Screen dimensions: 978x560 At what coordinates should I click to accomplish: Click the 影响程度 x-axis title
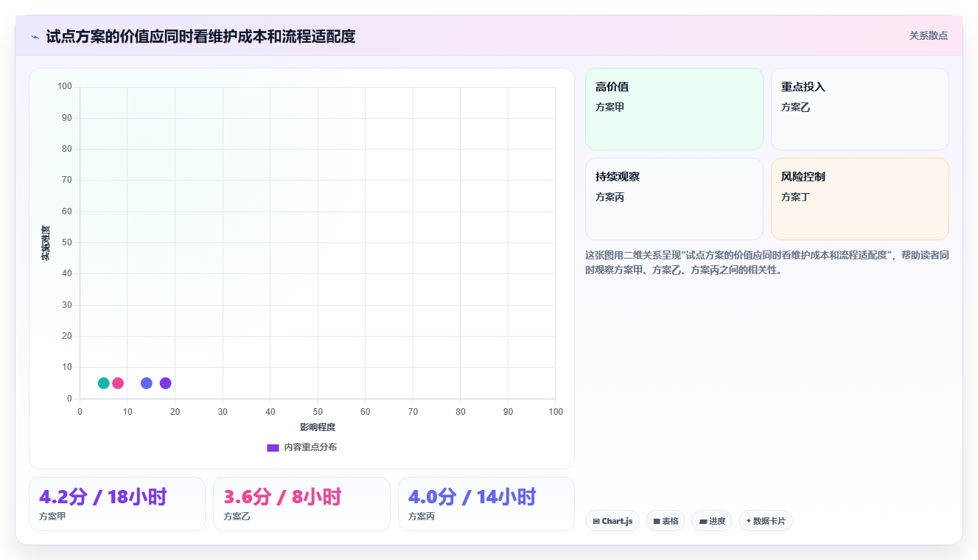click(x=318, y=427)
